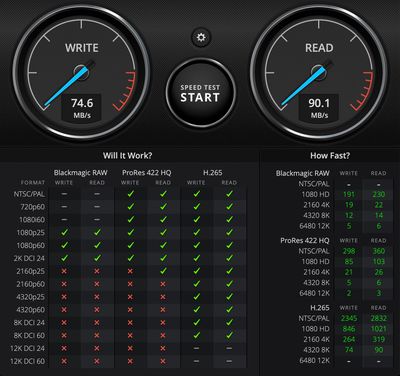The width and height of the screenshot is (400, 376).
Task: Click H.265 write checkmark for NTSC/PAL
Action: click(197, 194)
